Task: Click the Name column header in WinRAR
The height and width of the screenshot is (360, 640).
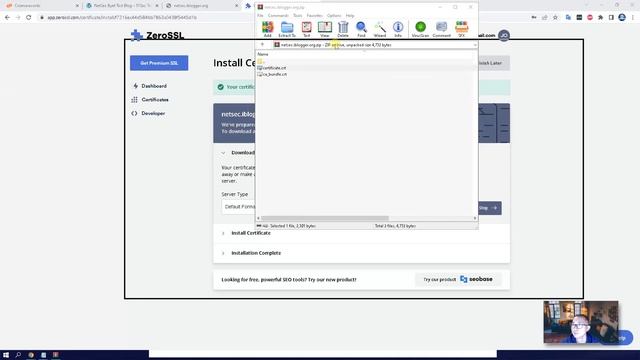Action: (263, 54)
